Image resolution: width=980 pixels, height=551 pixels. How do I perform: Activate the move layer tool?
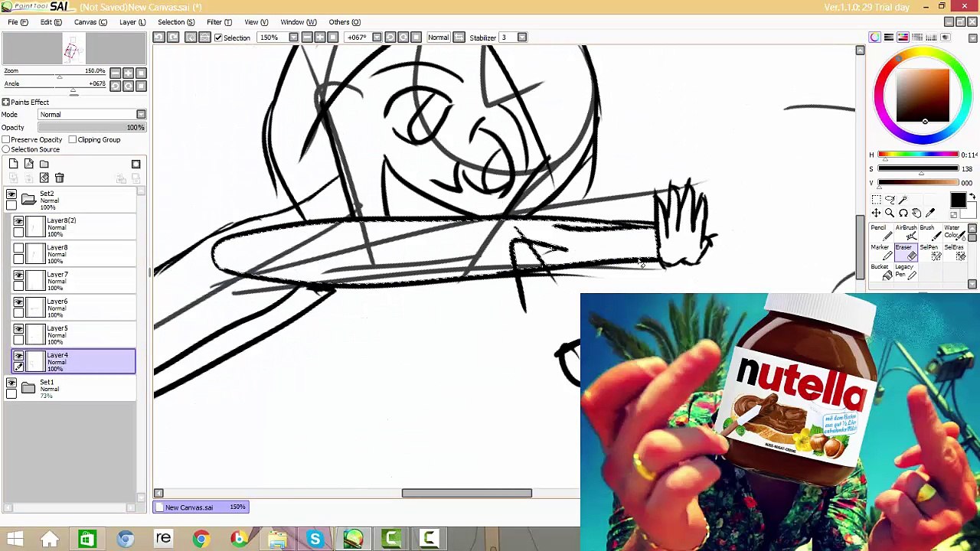(876, 214)
